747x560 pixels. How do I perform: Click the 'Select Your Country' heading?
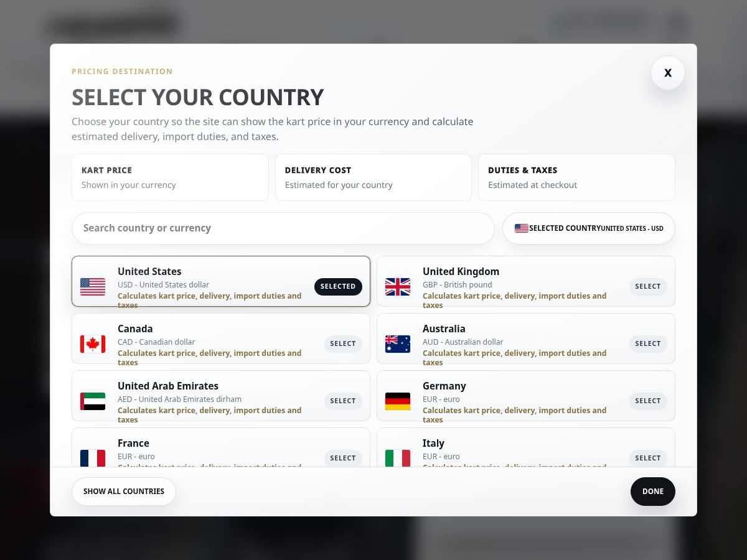click(198, 98)
